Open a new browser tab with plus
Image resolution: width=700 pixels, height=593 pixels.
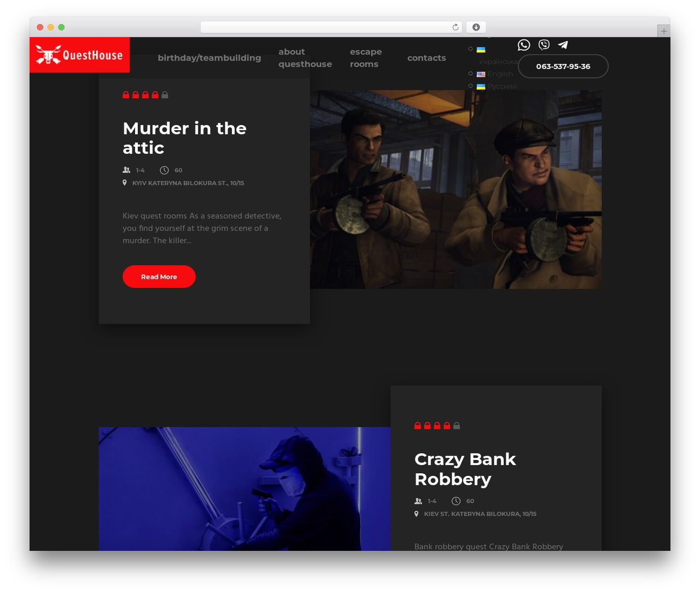663,31
